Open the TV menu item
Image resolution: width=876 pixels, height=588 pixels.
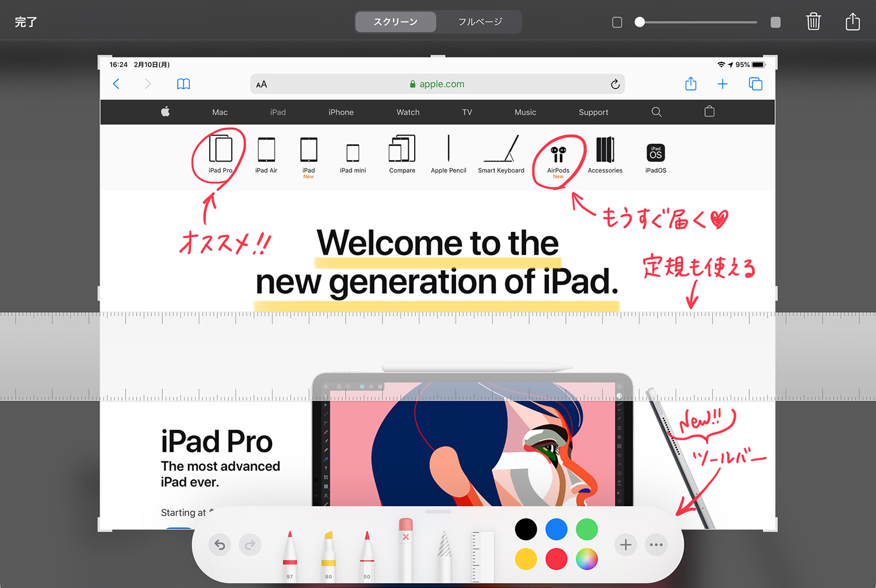[467, 112]
